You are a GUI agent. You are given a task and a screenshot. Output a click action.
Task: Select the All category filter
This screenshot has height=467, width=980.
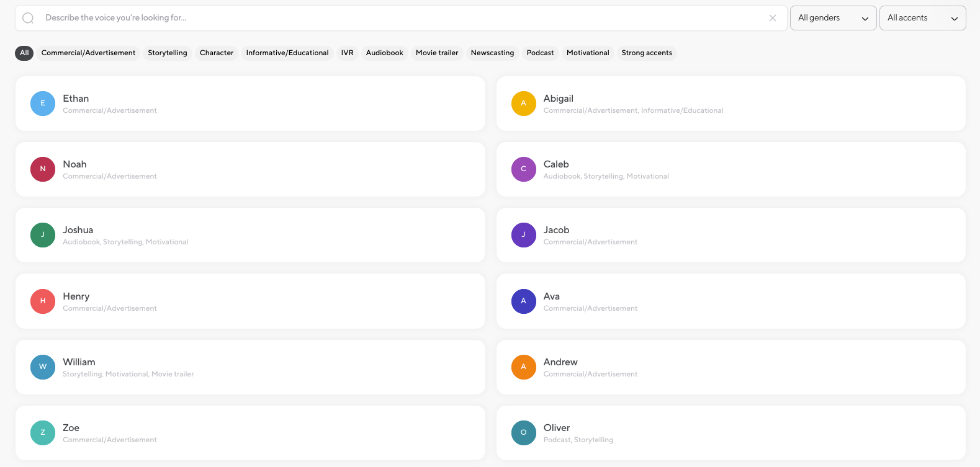coord(24,53)
